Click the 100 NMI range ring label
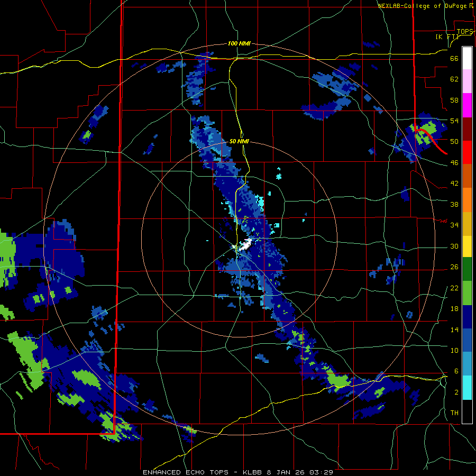 pos(239,43)
